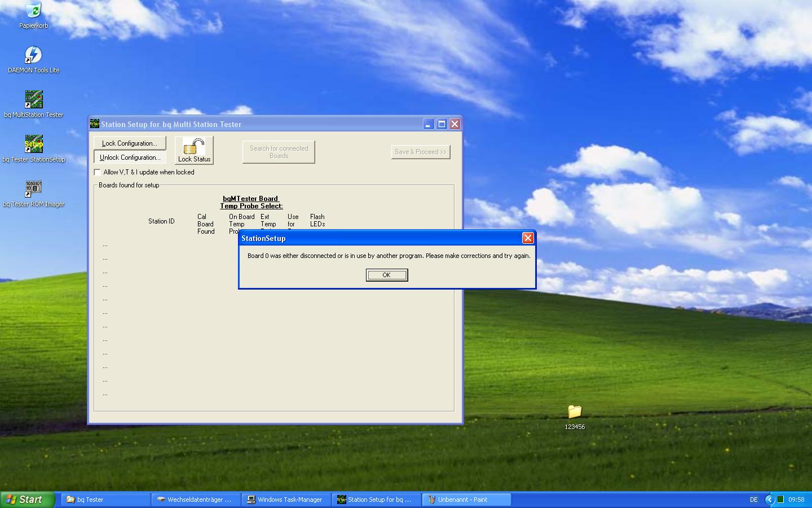Viewport: 812px width, 508px height.
Task: Minimize the Station Setup window
Action: (429, 124)
